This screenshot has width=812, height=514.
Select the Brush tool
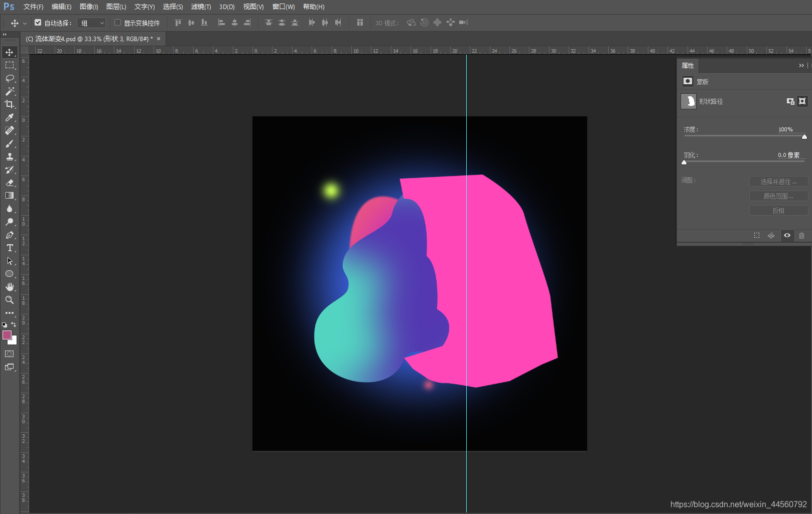point(10,143)
